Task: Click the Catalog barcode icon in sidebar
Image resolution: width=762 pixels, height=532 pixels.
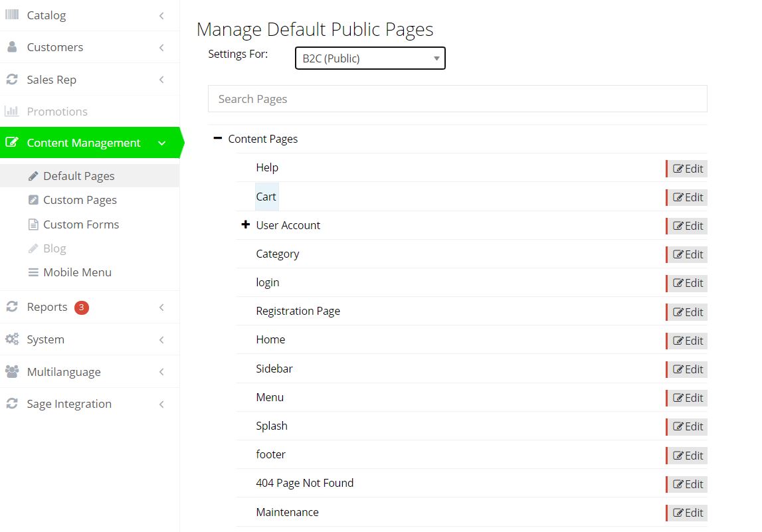Action: [12, 15]
